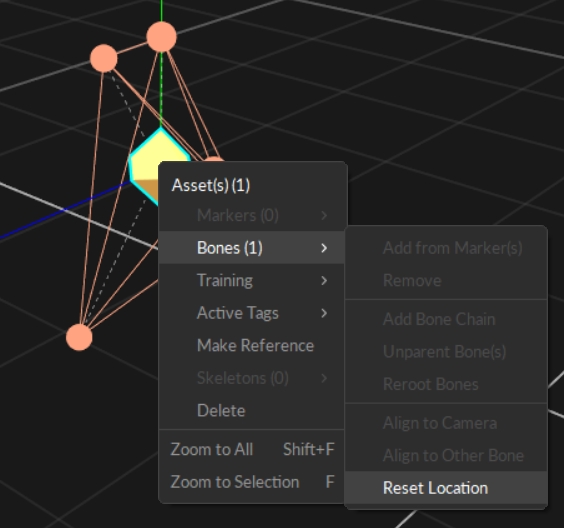Select the bottom-left orange marker sphere
Screen dimensions: 564x528
(x=79, y=337)
